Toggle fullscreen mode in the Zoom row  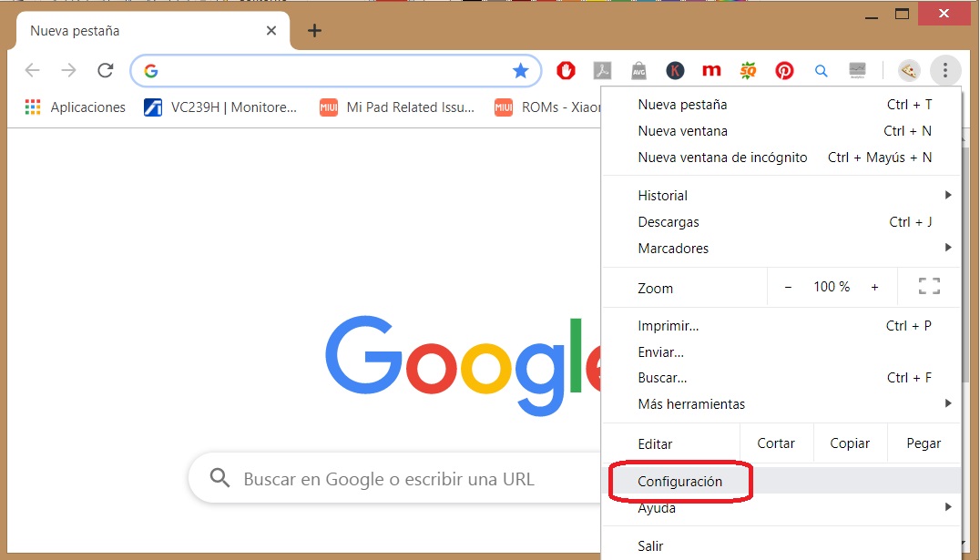click(x=929, y=287)
